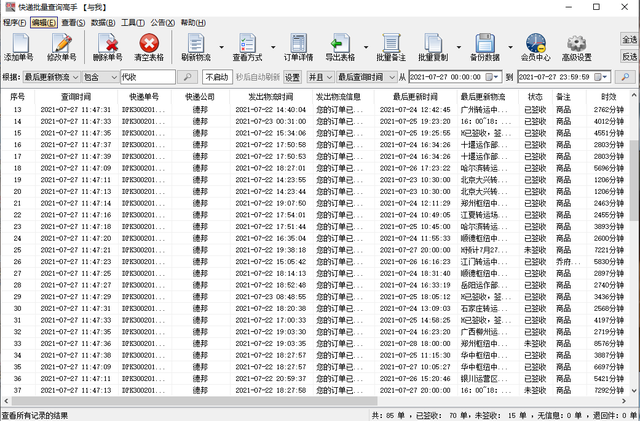Screen dimensions: 640x421
Task: Open the 包含 condition dropdown
Action: (100, 77)
